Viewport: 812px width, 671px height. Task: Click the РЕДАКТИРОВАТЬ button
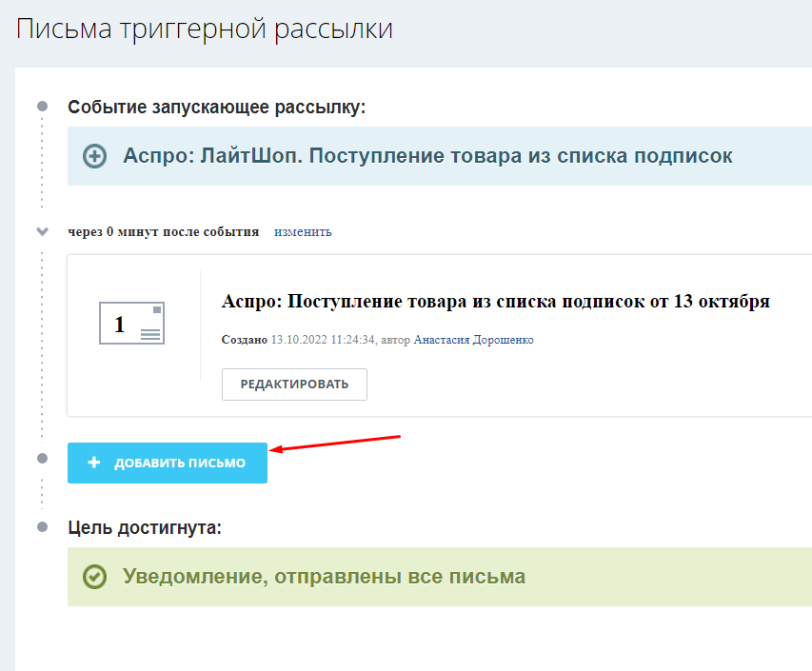pyautogui.click(x=295, y=385)
